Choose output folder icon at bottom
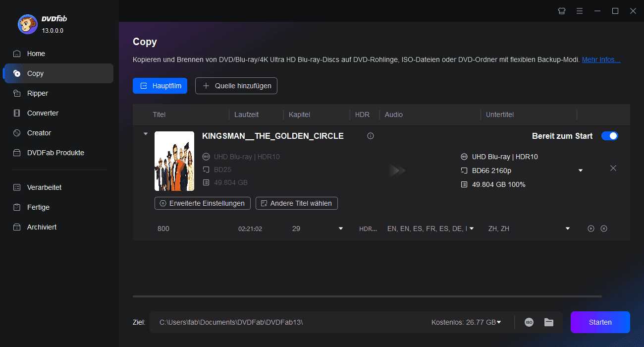 549,322
